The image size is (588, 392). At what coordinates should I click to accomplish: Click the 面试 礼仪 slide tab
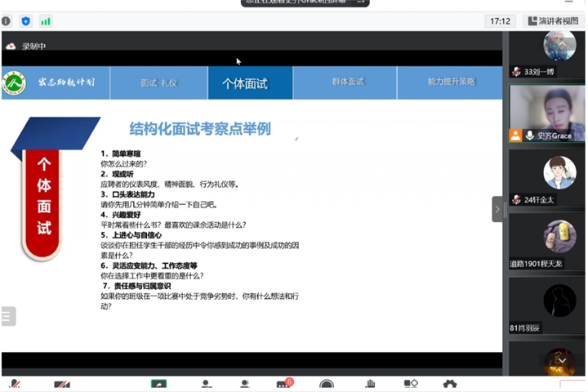(x=158, y=82)
